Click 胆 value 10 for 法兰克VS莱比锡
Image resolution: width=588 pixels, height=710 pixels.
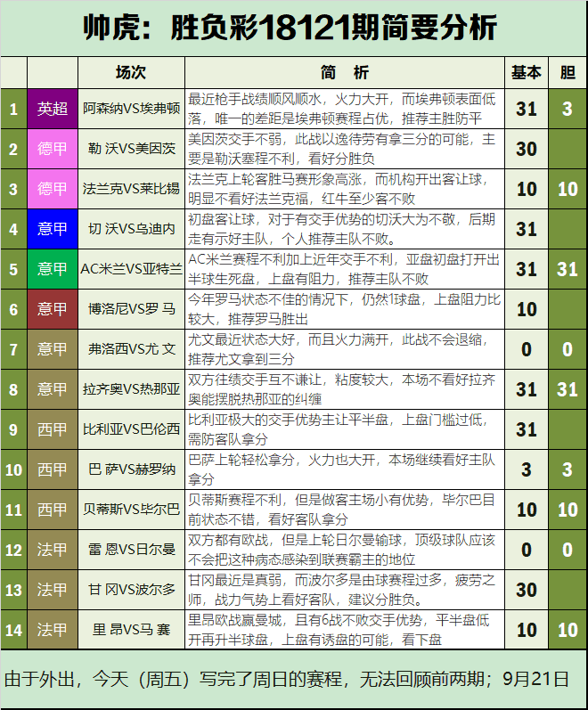(568, 189)
